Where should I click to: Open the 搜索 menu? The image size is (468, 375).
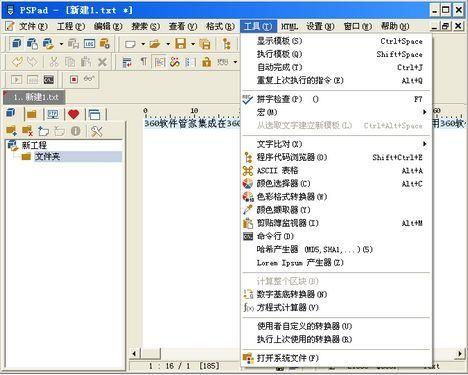[x=145, y=26]
